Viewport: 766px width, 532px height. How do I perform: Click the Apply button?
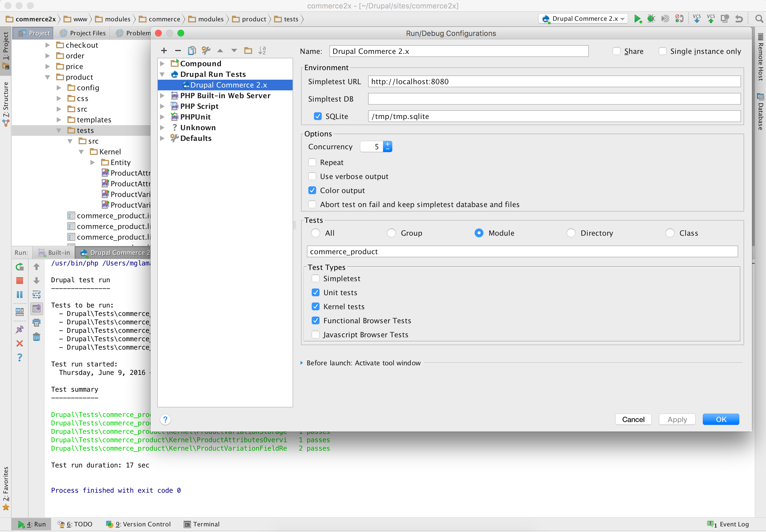(x=677, y=419)
